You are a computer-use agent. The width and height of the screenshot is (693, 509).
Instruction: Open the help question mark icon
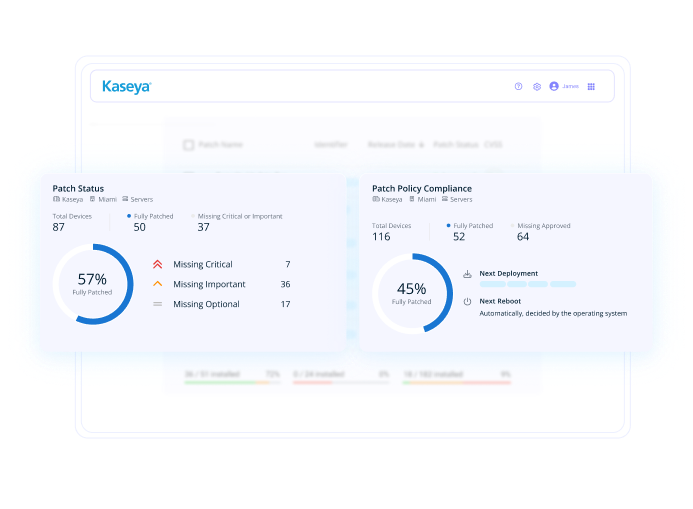tap(518, 87)
